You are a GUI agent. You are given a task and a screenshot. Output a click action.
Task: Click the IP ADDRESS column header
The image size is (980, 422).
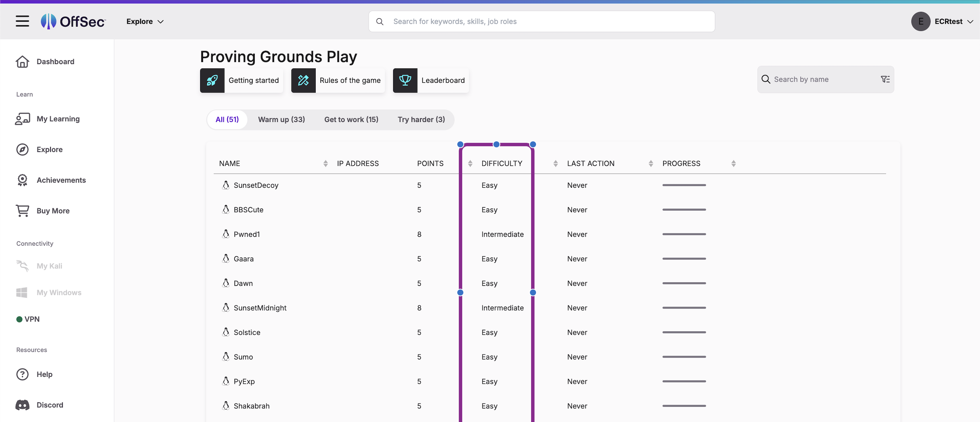(358, 163)
